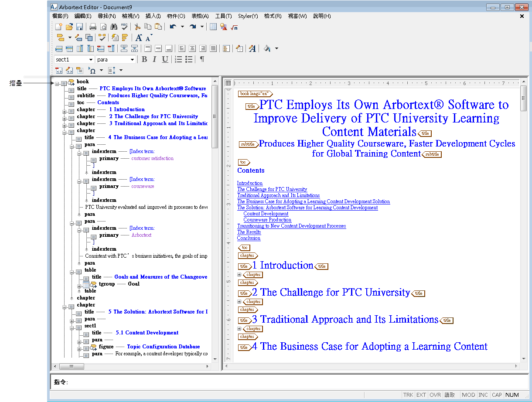Click the tree pane horizontal scrollbar thumb
The width and height of the screenshot is (532, 402).
coord(71,366)
